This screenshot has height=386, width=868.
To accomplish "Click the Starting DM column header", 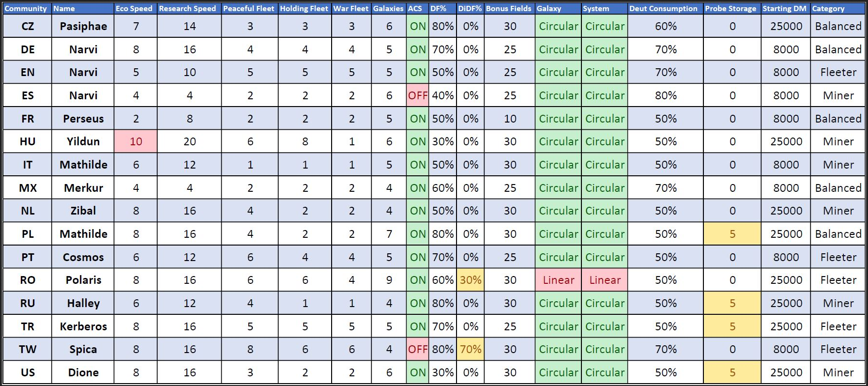I will click(x=784, y=8).
